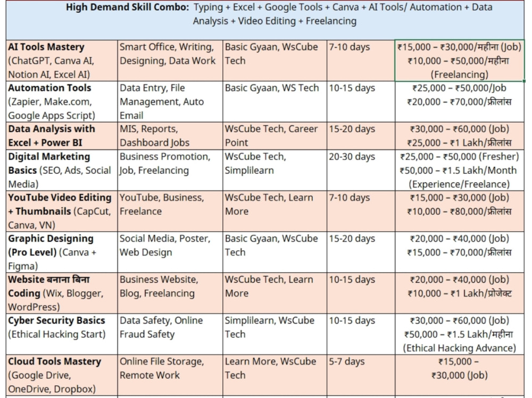Click 'WsCube Tech, Learn More' cell in YouTube Video Editing row
Image resolution: width=532 pixels, height=398 pixels.
(x=275, y=211)
